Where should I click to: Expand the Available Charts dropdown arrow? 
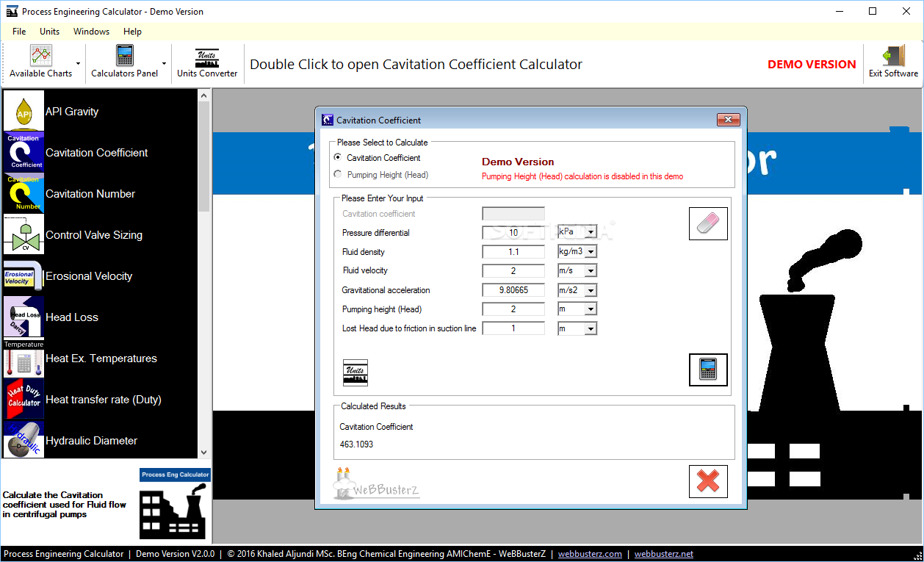[78, 64]
